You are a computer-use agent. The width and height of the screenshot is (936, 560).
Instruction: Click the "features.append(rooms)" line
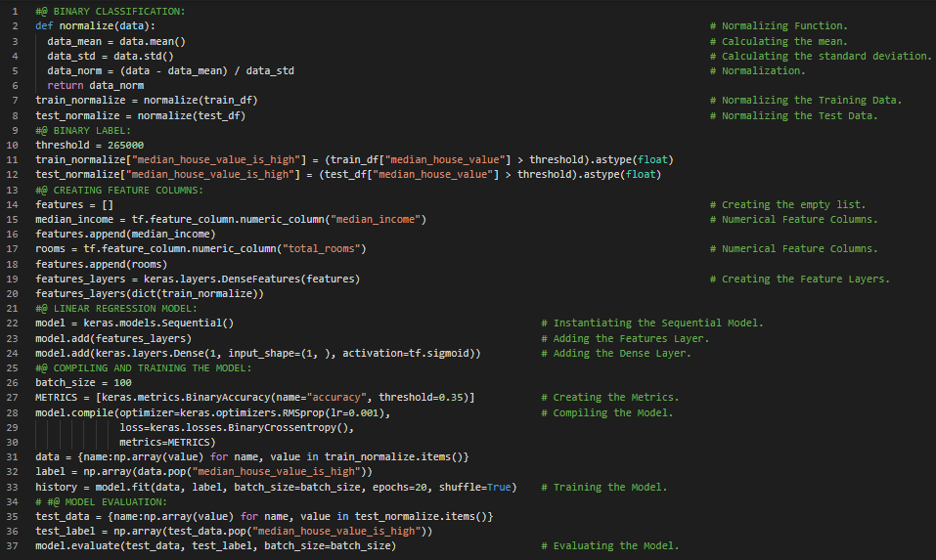[102, 264]
